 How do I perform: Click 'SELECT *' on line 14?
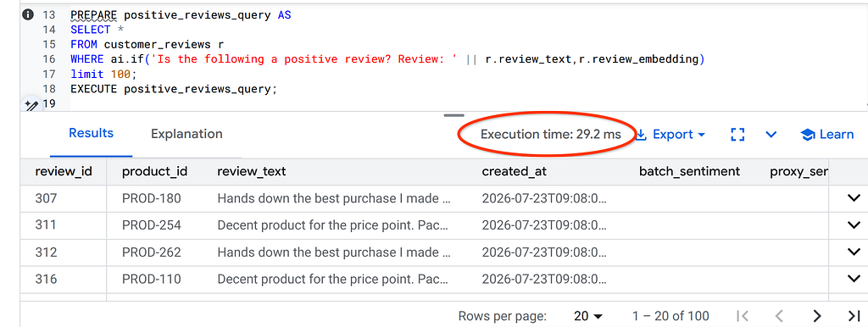coord(97,30)
